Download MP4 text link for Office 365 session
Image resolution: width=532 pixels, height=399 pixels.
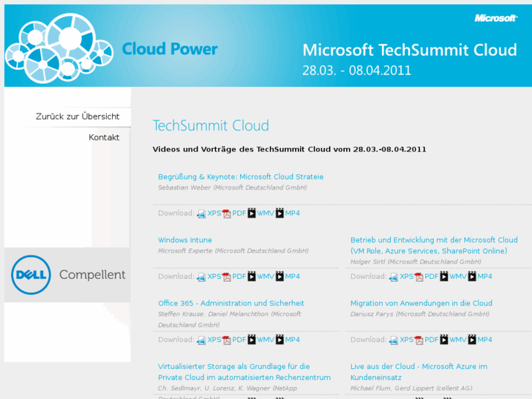pos(292,340)
